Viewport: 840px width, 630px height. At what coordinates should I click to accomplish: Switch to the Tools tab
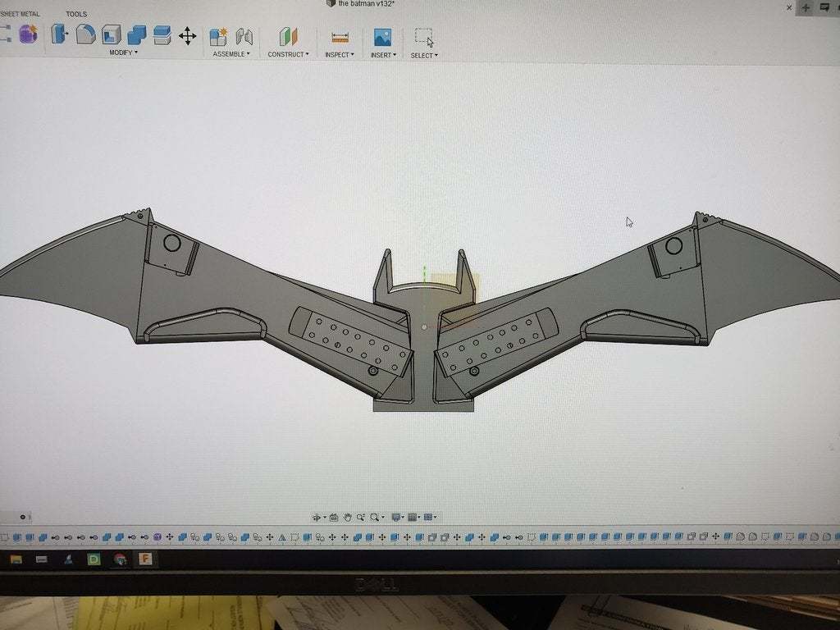pos(75,14)
